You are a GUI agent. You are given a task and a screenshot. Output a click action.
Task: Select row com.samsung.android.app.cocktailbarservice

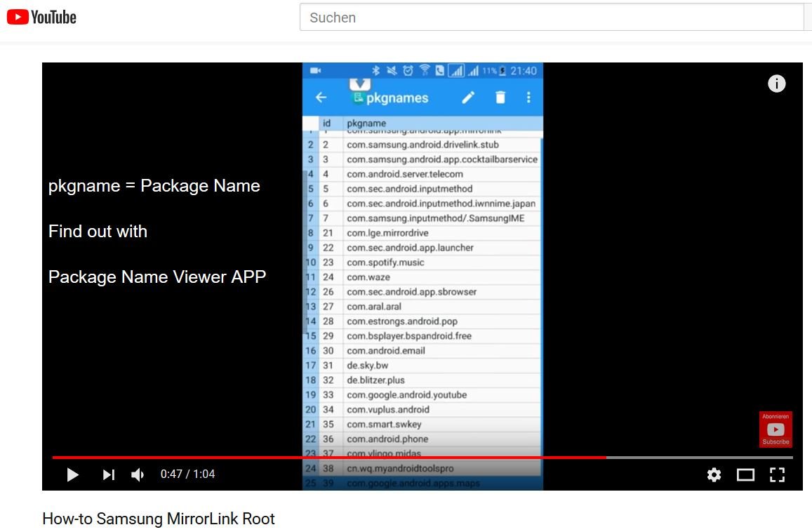coord(422,159)
